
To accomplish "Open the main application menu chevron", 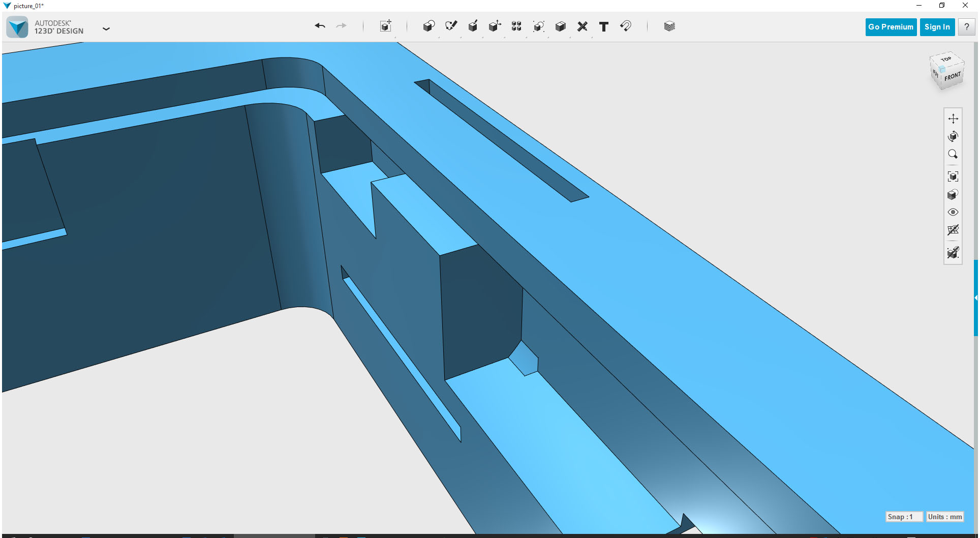I will (x=106, y=29).
